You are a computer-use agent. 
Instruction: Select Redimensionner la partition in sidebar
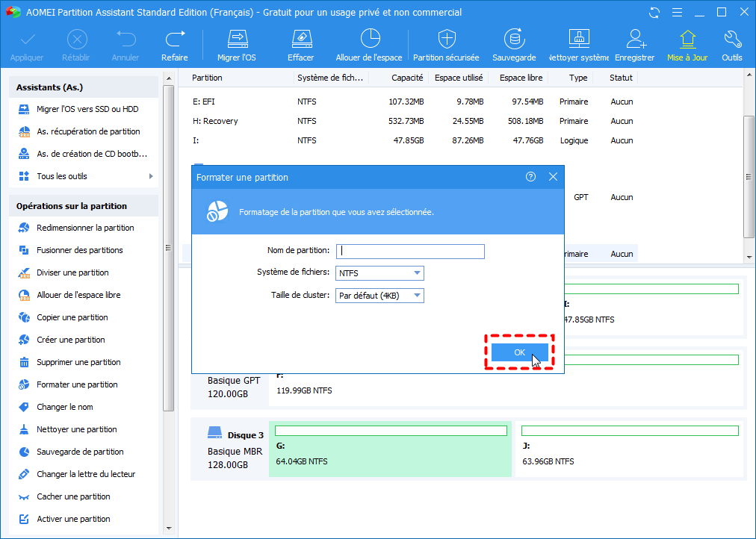(x=85, y=228)
